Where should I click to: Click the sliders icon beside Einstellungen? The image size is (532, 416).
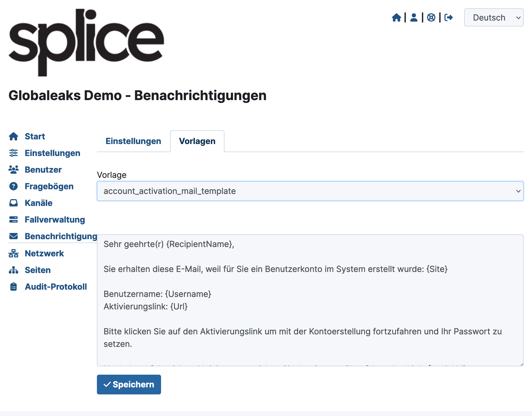click(x=14, y=153)
